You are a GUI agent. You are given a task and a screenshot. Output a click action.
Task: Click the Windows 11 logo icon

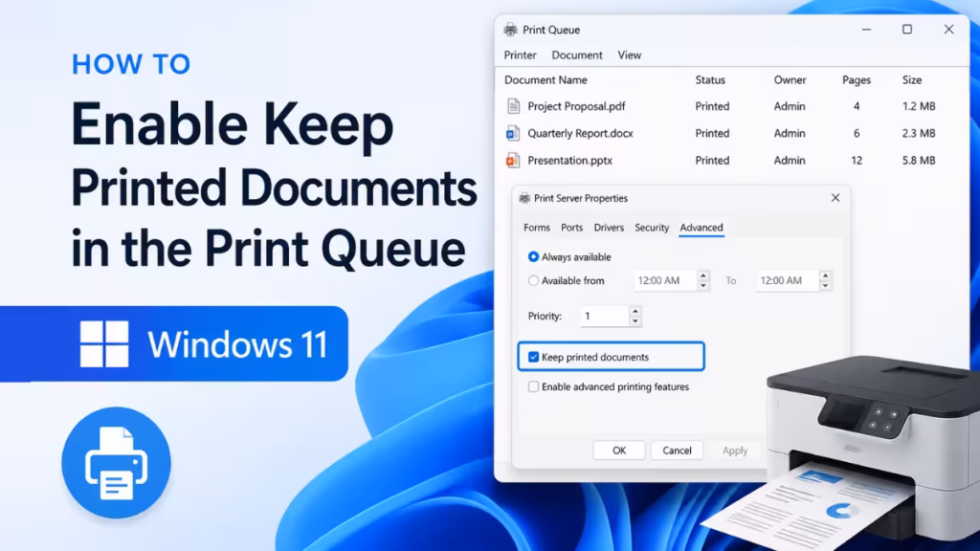tap(104, 343)
